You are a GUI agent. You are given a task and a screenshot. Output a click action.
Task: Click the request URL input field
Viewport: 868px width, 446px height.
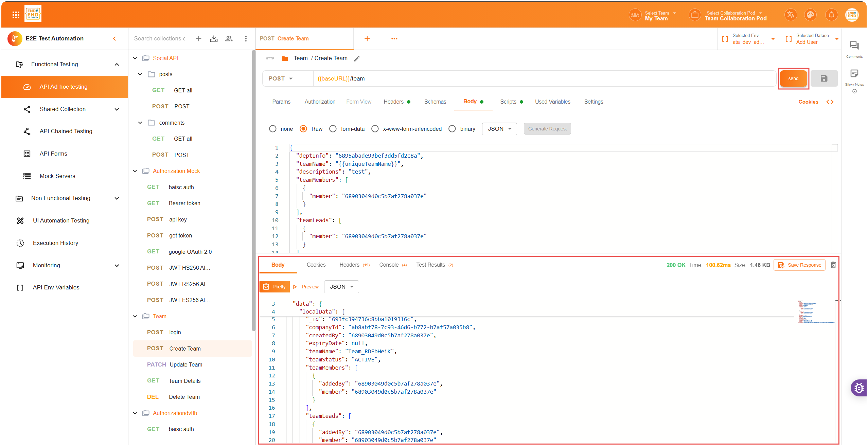544,78
